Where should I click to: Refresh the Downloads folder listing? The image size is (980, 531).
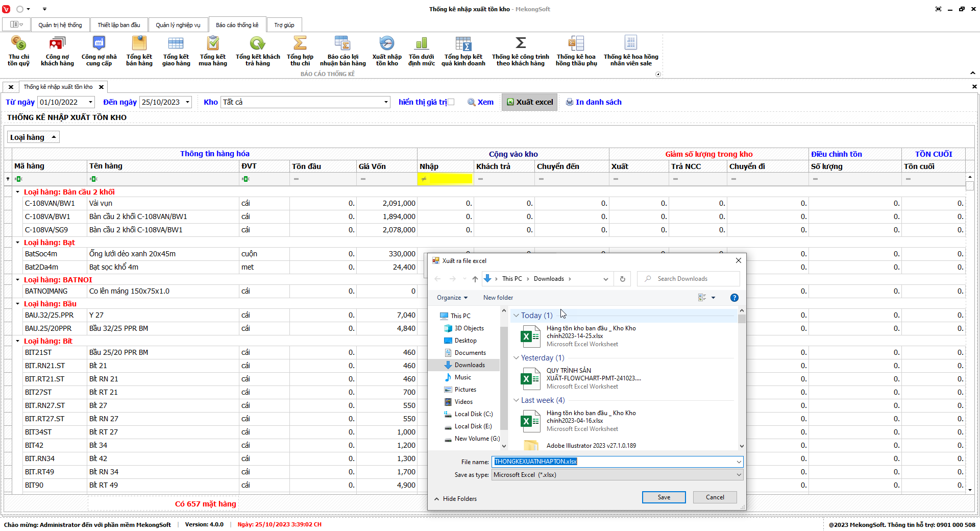pyautogui.click(x=622, y=279)
